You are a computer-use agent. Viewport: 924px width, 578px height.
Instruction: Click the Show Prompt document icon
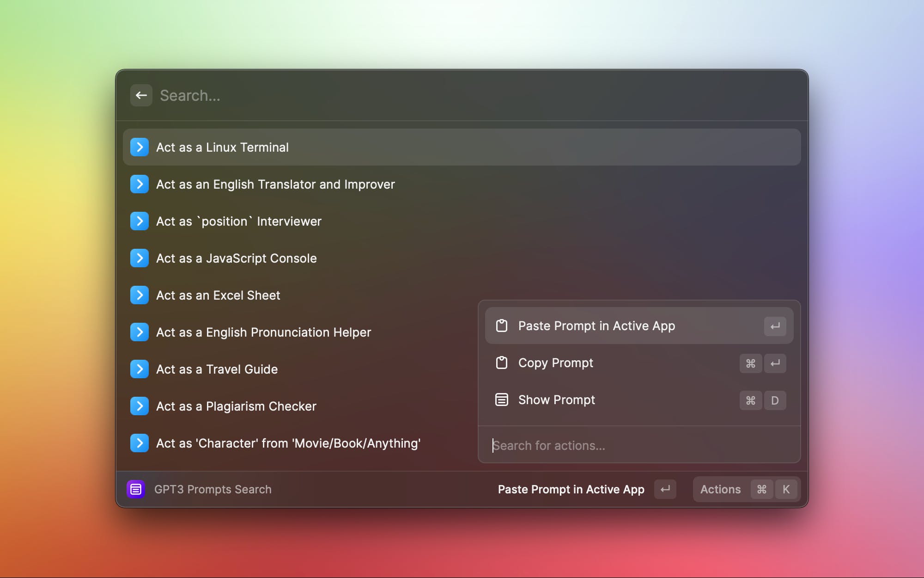click(502, 400)
